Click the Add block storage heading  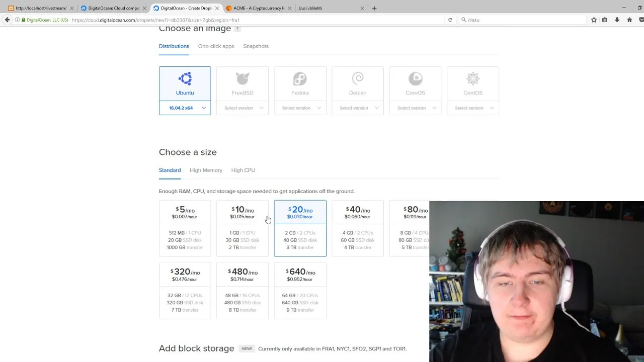click(196, 348)
